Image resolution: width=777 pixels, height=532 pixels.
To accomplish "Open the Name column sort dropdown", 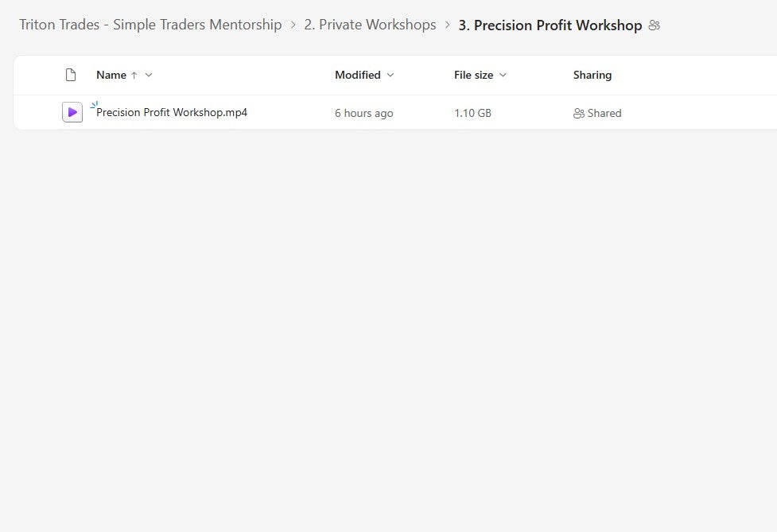I will point(148,75).
